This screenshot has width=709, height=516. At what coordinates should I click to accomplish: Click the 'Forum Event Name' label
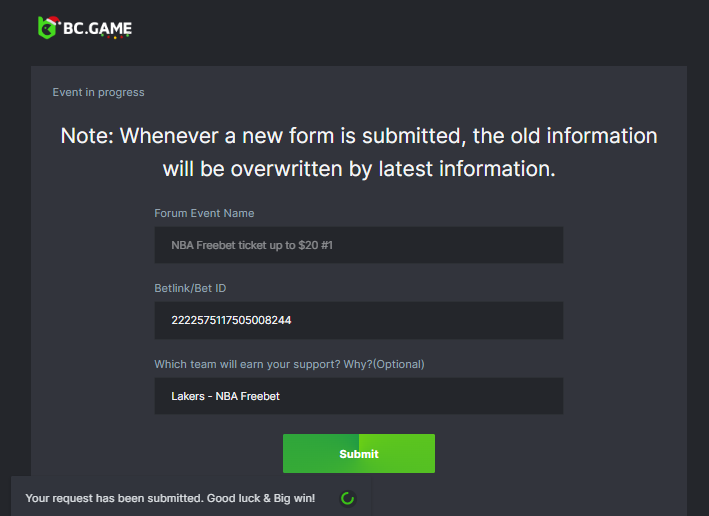204,213
